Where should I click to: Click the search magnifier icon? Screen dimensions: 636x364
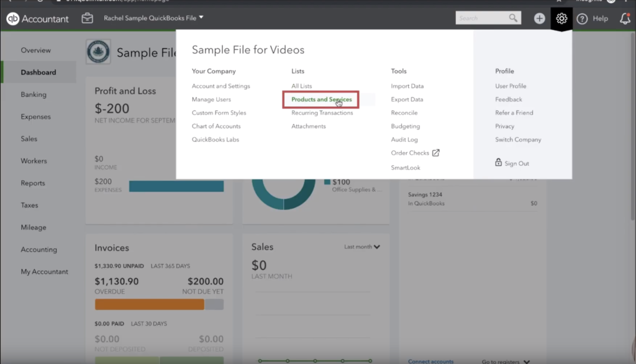(x=513, y=18)
